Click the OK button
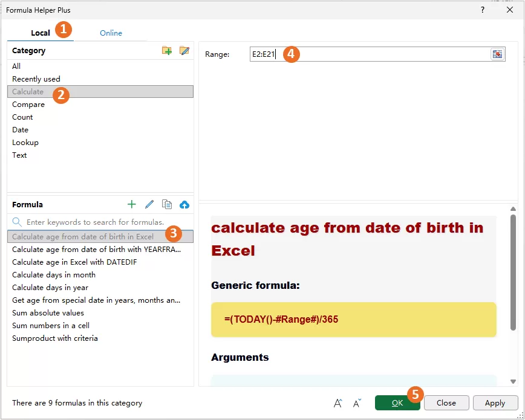Screen dimensions: 525x420 397,403
